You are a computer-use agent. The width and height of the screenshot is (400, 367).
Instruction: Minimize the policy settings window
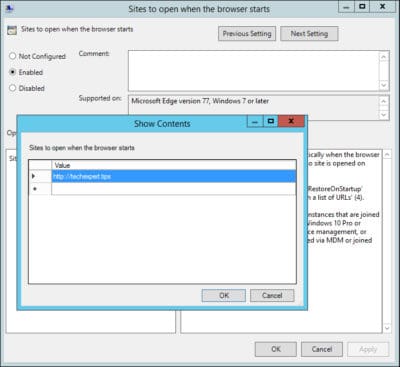tap(347, 7)
